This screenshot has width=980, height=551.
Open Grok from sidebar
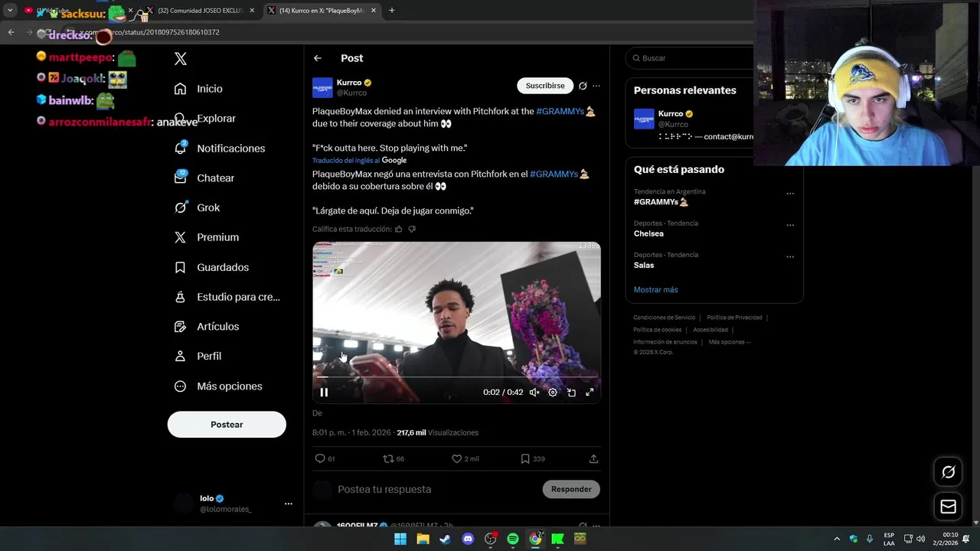pos(197,207)
